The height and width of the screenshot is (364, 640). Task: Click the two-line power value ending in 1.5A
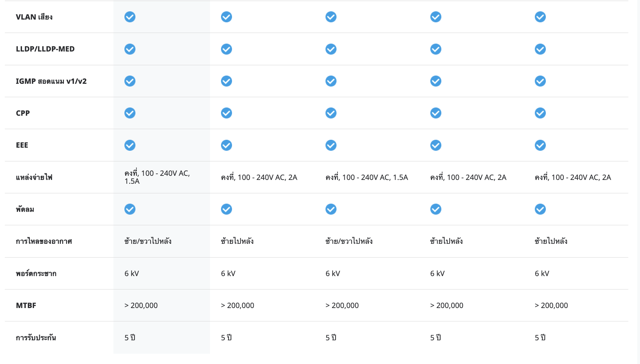(157, 177)
